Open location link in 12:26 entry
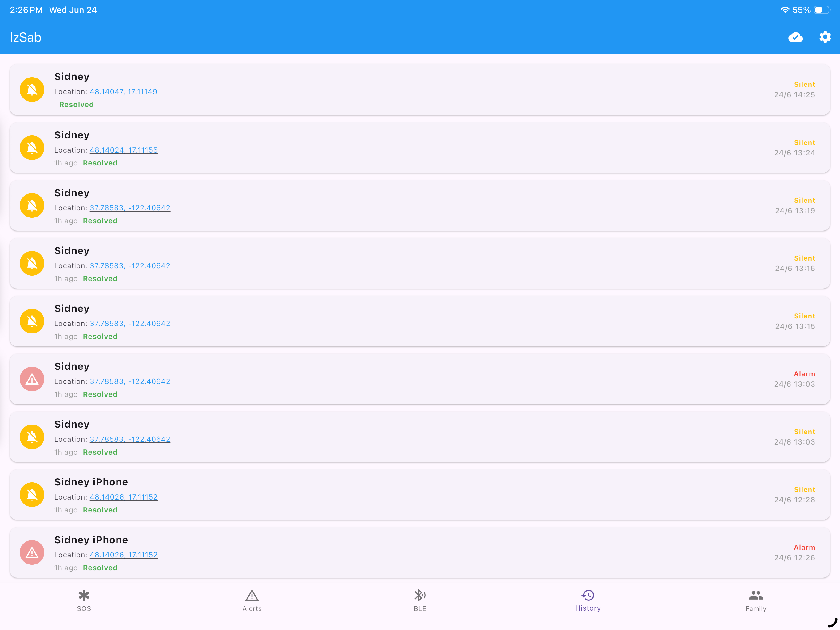Screen dimensions: 840x630 (123, 555)
